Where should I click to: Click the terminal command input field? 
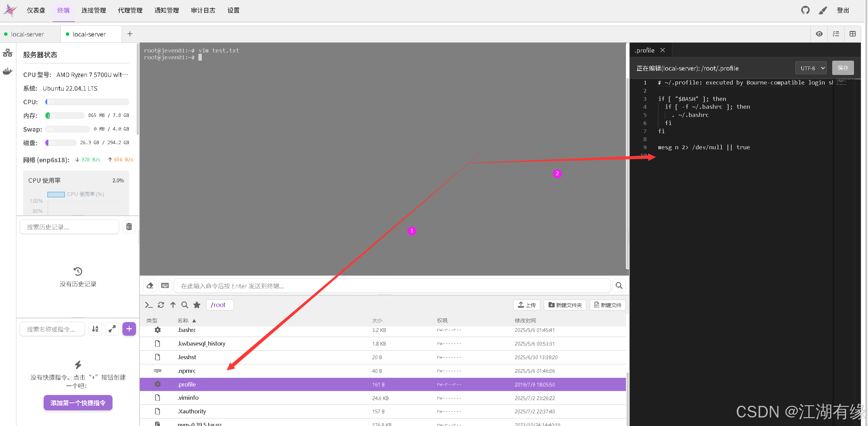[x=392, y=286]
